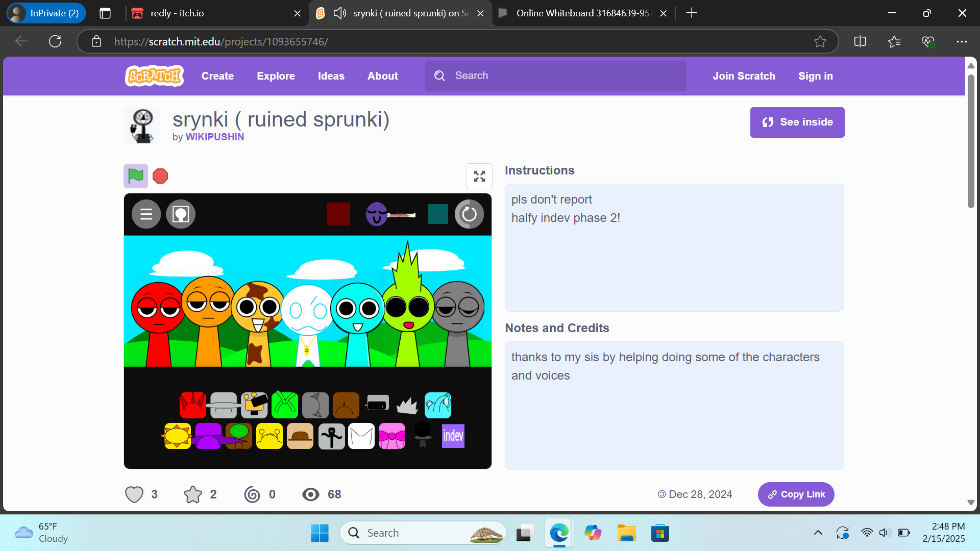Viewport: 980px width, 551px height.
Task: Select the white envelope icon
Action: coord(361,436)
